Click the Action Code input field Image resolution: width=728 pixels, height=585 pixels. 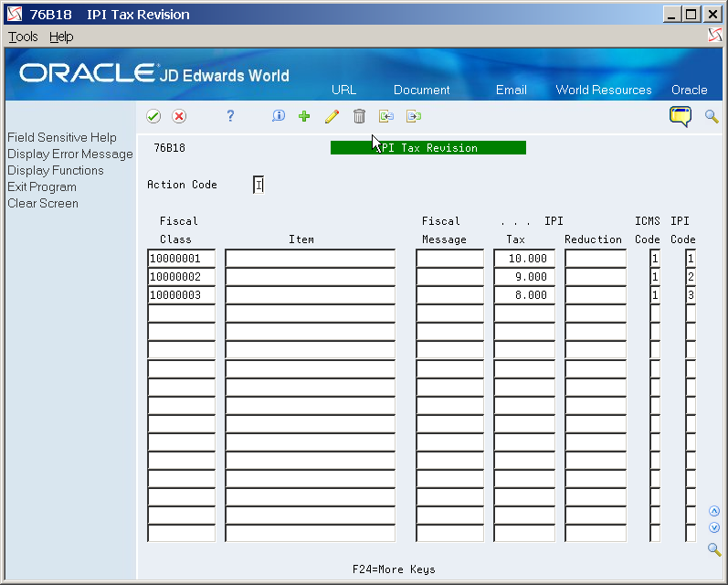point(258,185)
